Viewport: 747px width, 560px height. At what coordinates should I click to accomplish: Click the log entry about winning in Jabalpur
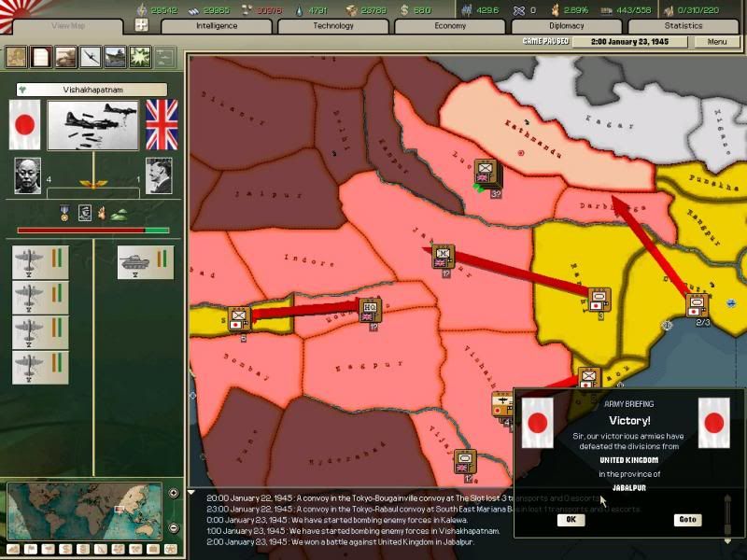[340, 542]
